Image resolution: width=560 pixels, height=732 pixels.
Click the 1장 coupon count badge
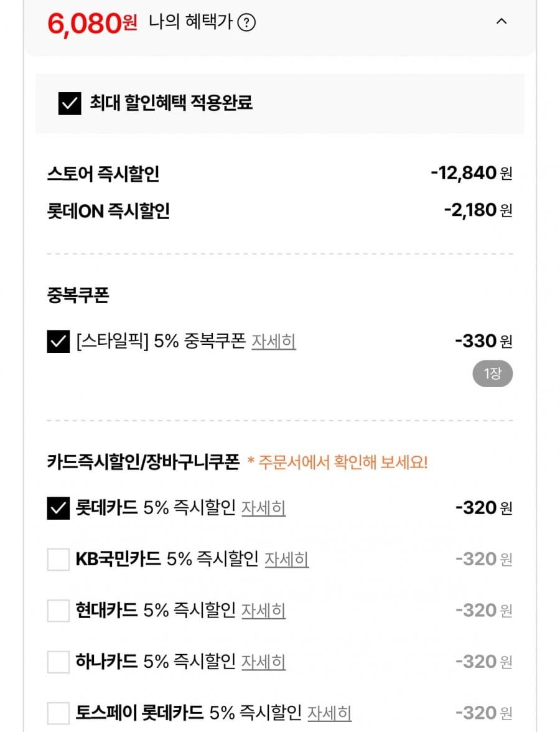pos(492,374)
